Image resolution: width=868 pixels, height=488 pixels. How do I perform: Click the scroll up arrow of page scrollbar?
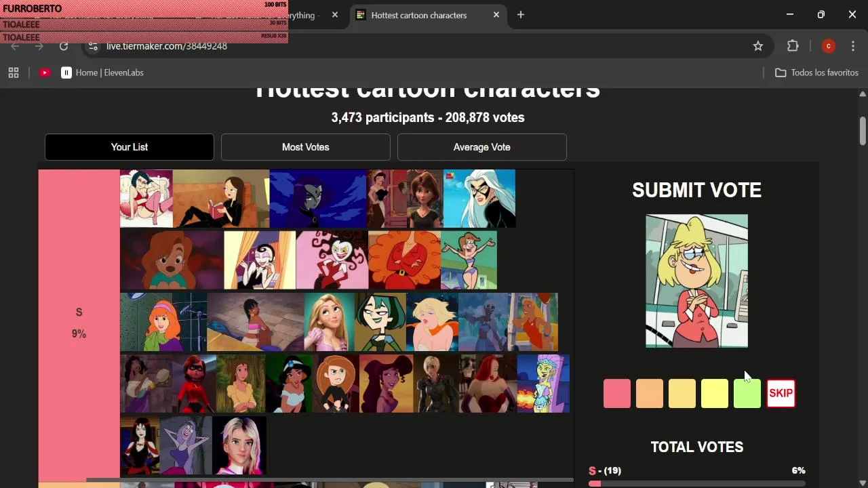pyautogui.click(x=863, y=94)
